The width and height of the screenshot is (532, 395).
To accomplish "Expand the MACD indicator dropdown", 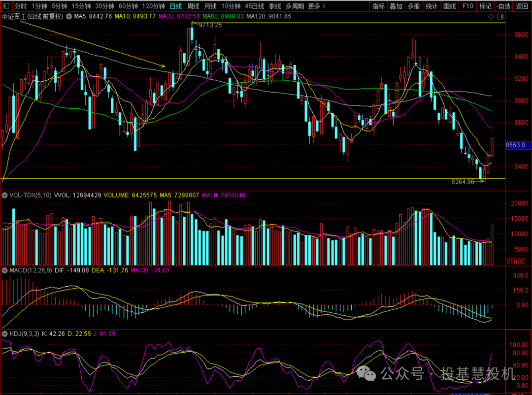I will 5,270.
